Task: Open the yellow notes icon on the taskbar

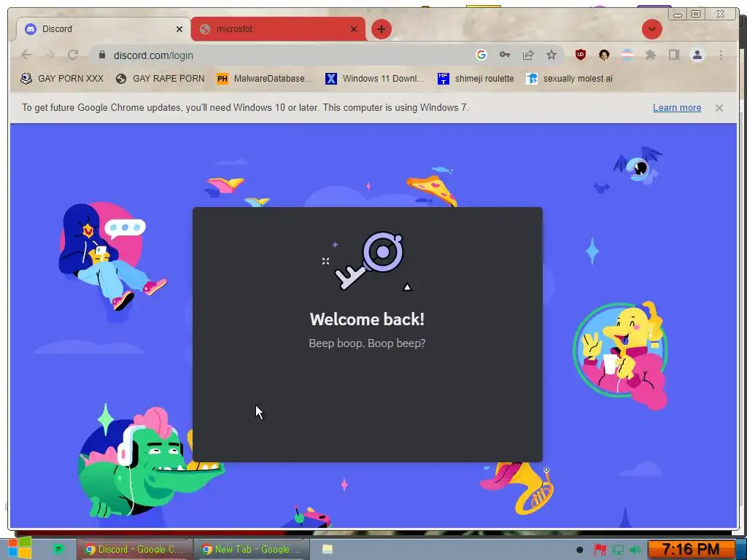Action: 328,549
